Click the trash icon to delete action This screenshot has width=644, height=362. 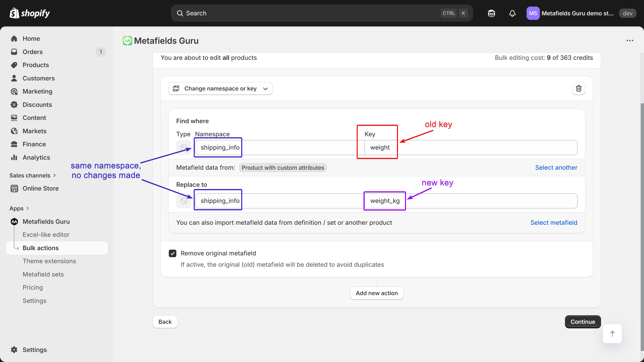579,88
